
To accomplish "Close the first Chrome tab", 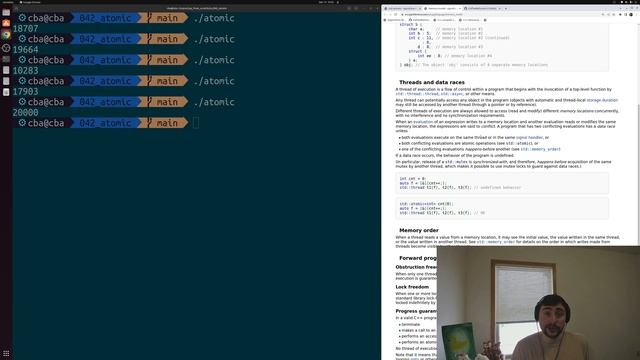I will (420, 8).
